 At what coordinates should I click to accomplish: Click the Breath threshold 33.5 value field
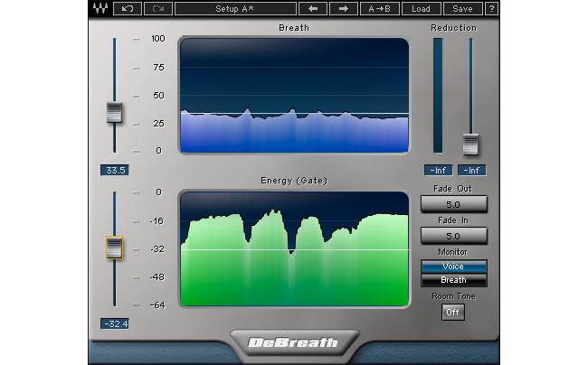click(x=114, y=170)
